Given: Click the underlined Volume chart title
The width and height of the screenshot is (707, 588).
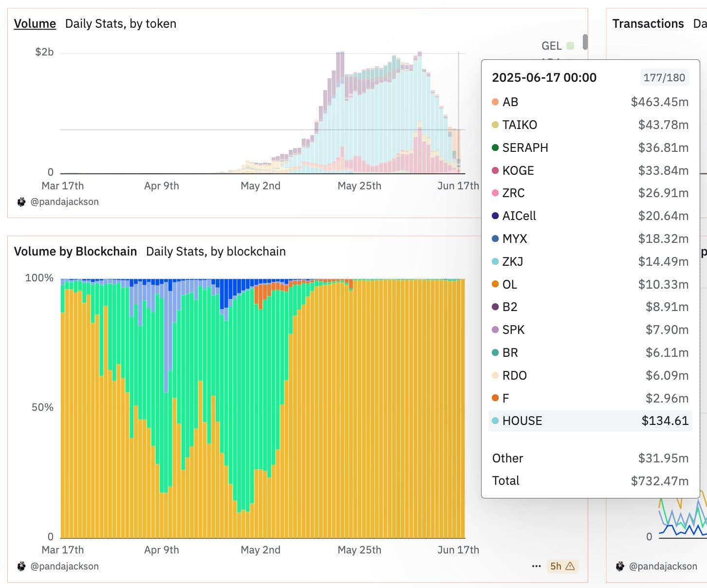Looking at the screenshot, I should coord(34,23).
